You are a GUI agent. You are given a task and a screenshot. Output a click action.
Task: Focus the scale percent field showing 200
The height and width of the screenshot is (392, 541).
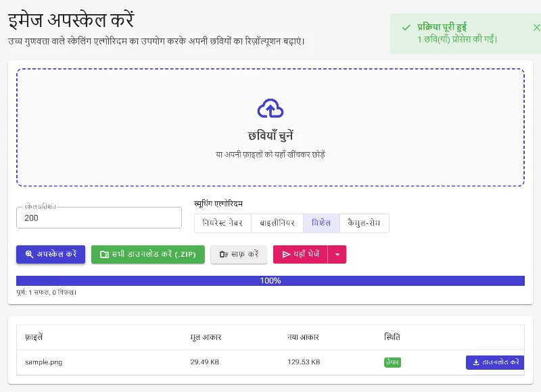[99, 218]
